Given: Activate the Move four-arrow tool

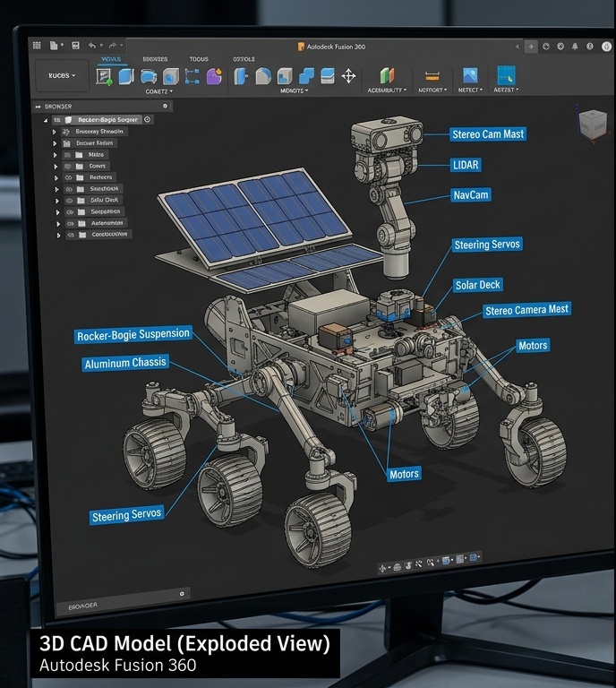Looking at the screenshot, I should [x=348, y=76].
